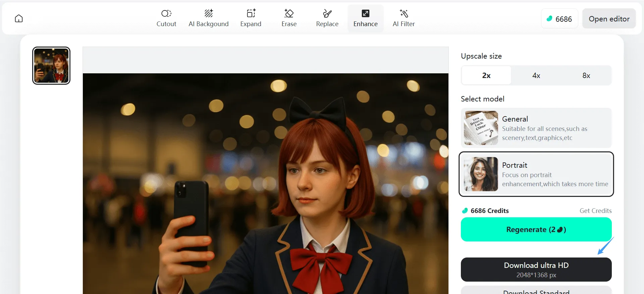Image resolution: width=644 pixels, height=294 pixels.
Task: Open the AI Background tool
Action: tap(208, 18)
